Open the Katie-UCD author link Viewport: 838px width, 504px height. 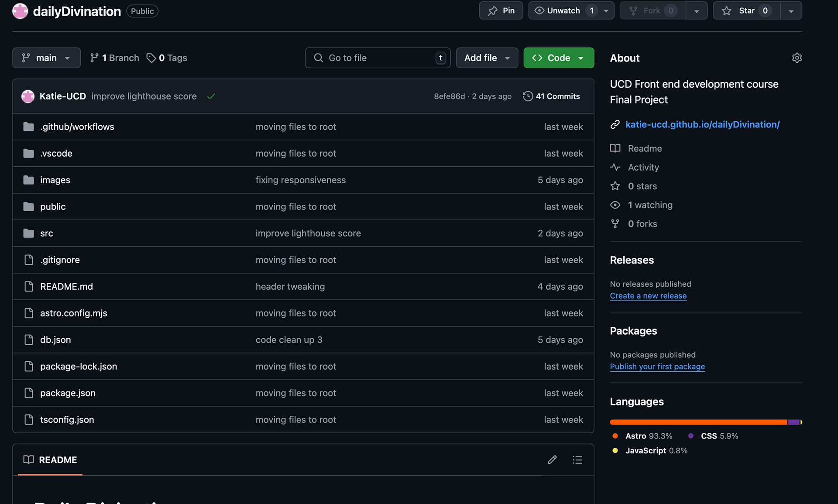pos(63,96)
